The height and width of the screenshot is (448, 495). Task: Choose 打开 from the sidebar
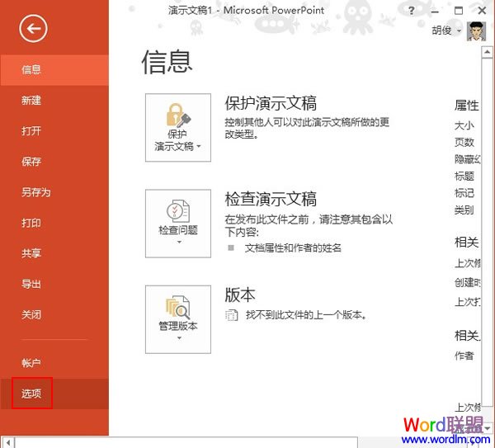click(x=54, y=130)
